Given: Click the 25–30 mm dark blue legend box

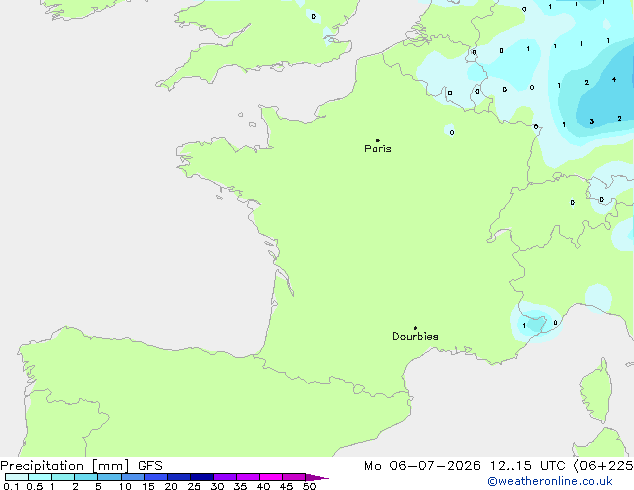Looking at the screenshot, I should [x=202, y=477].
